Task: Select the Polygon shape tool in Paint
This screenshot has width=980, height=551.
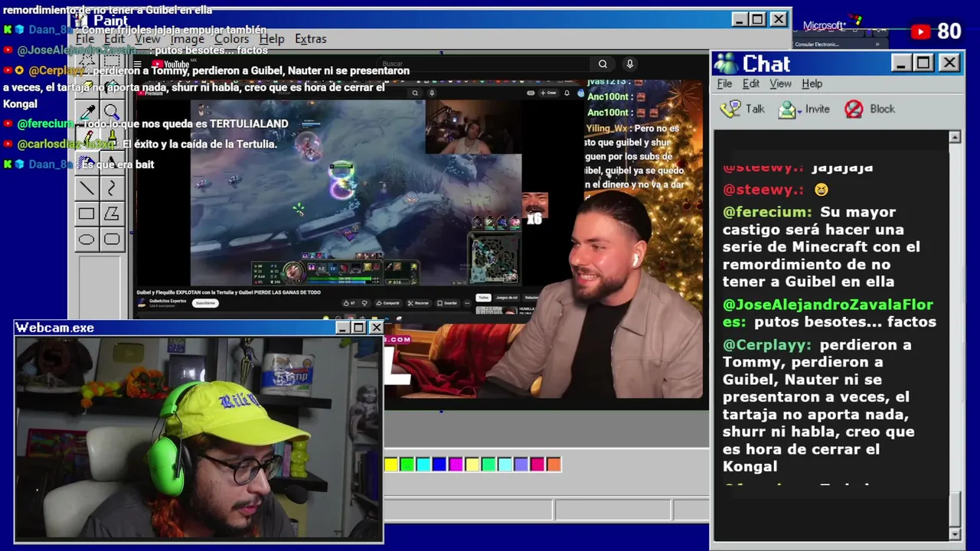Action: [x=112, y=214]
